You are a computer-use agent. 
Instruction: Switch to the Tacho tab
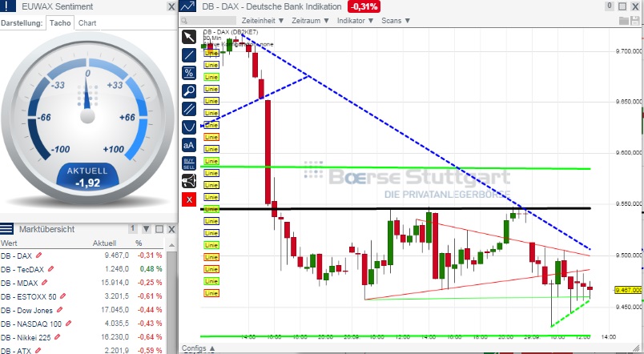(x=60, y=23)
